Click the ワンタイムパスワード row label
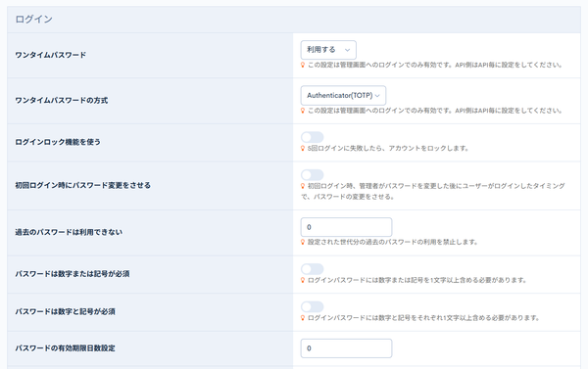 (x=51, y=55)
